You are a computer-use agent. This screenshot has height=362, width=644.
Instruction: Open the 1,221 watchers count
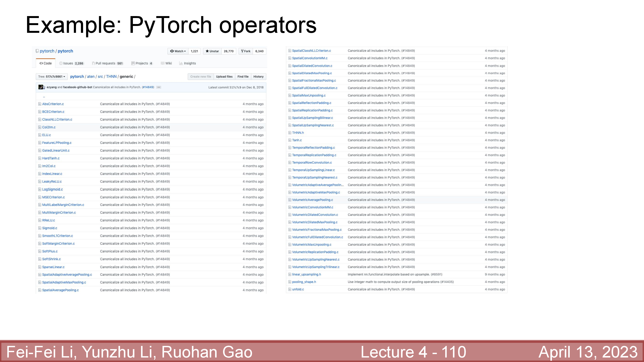(194, 51)
